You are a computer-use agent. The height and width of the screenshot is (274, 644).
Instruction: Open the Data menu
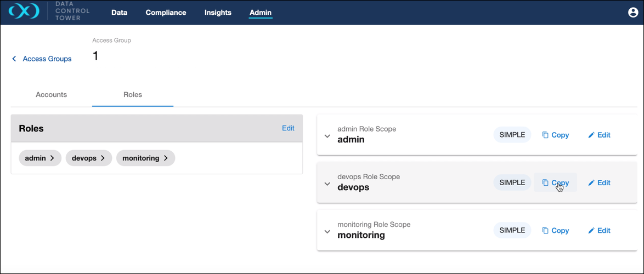click(119, 13)
